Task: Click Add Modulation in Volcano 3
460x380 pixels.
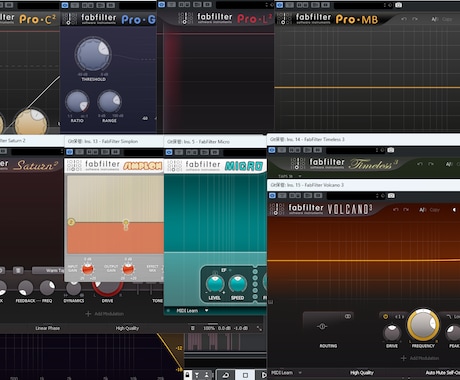Action: [420, 358]
